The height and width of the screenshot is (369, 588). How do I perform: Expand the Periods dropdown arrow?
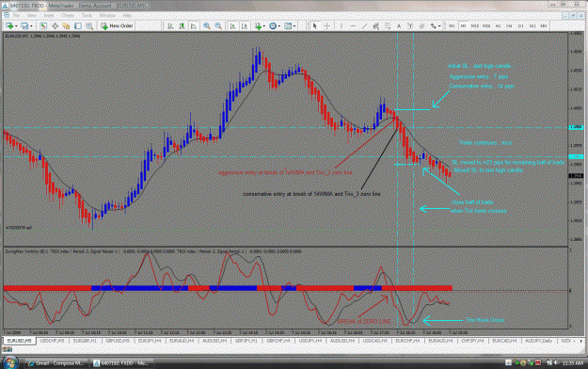(279, 26)
